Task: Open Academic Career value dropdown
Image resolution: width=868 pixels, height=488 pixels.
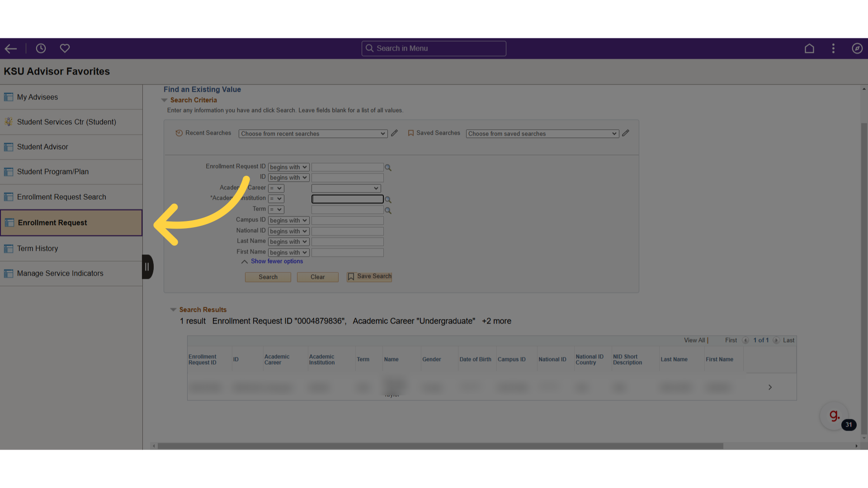Action: pyautogui.click(x=346, y=188)
